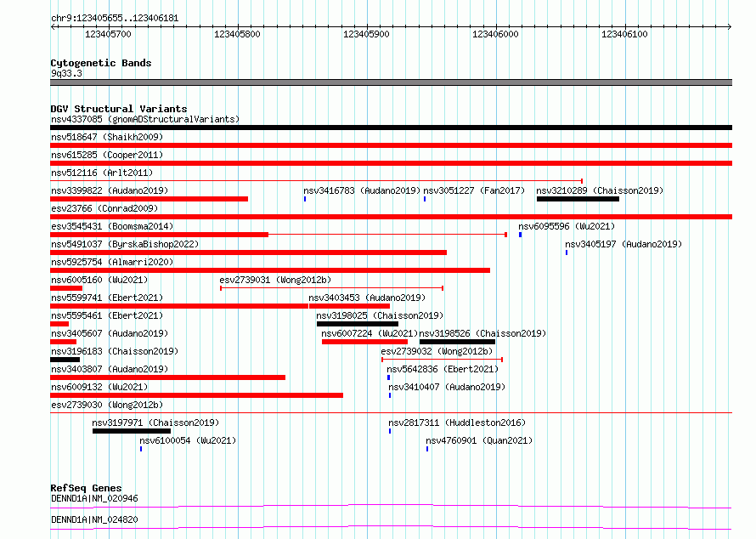The height and width of the screenshot is (539, 756).
Task: Click the blue tick under nsv4760901
Action: 427,449
